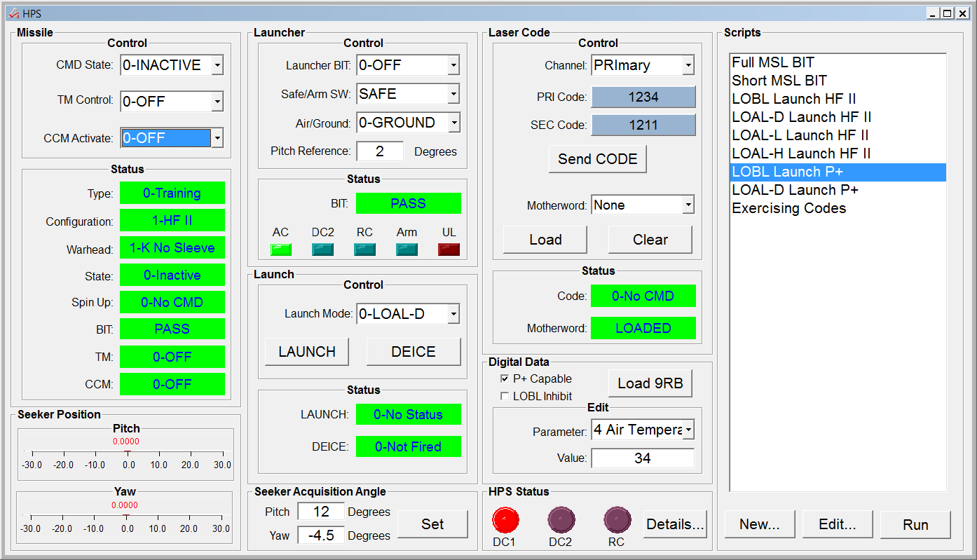This screenshot has height=560, width=977.
Task: Select LOBL Launch HF II script
Action: tap(838, 99)
